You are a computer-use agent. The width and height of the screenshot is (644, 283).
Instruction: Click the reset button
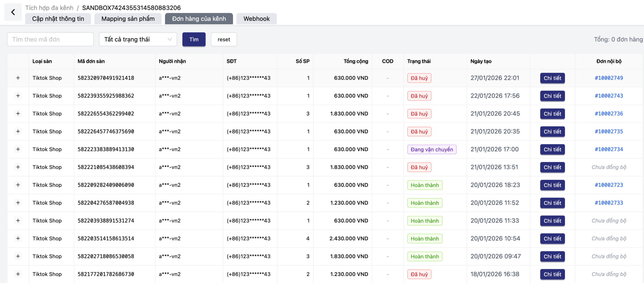point(224,39)
